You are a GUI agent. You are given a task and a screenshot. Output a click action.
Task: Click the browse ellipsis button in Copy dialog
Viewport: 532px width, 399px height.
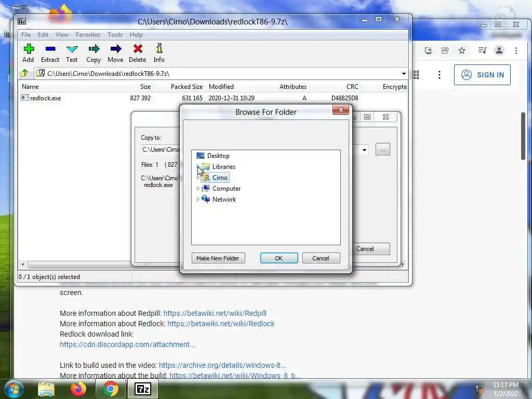[x=383, y=150]
